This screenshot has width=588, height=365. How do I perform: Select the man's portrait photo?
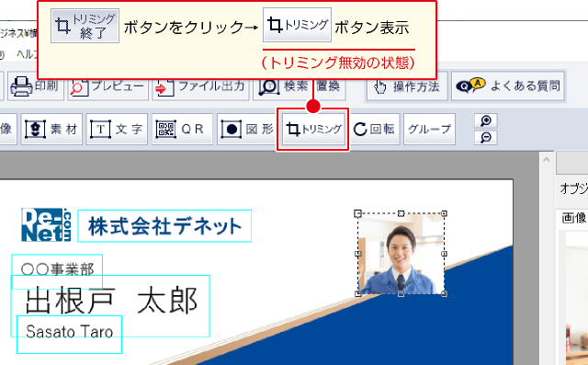(x=401, y=254)
